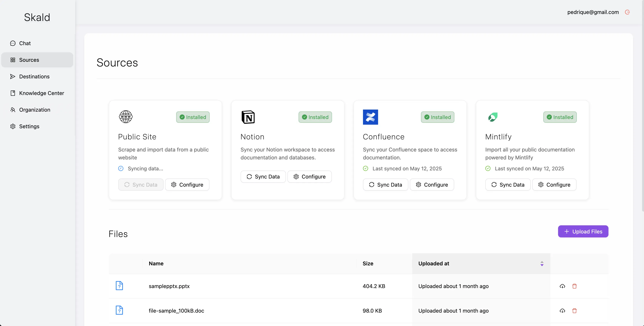Click the Chat speech bubble icon
644x326 pixels.
13,43
